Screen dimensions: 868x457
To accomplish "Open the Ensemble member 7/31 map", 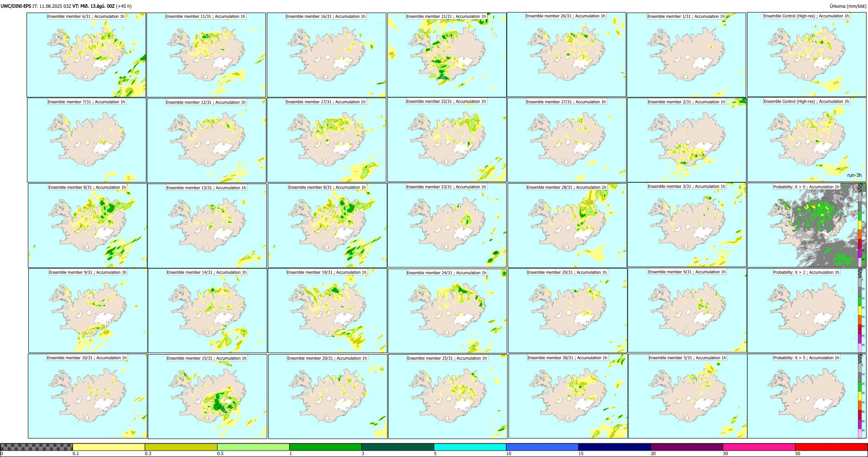I will click(x=87, y=140).
